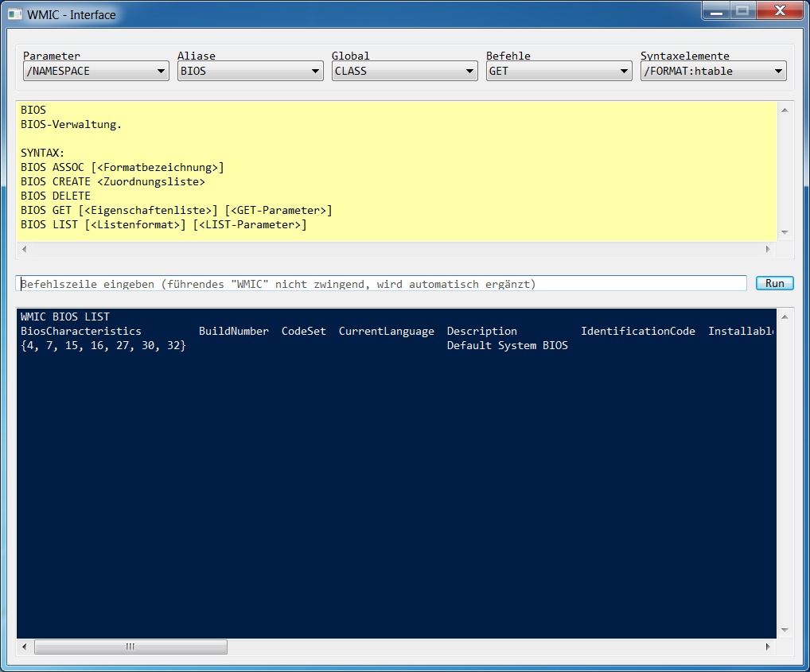Click the left arrow of output horizontal scrollbar

[x=24, y=647]
